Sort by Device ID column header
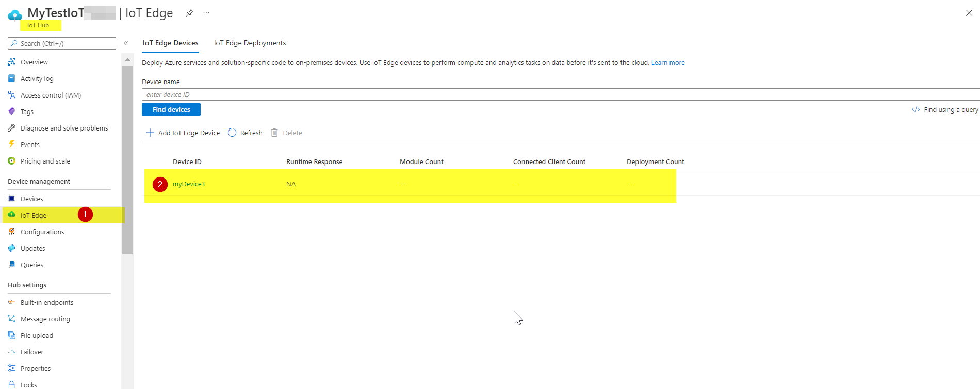Screen dimensions: 980x389 tap(187, 161)
